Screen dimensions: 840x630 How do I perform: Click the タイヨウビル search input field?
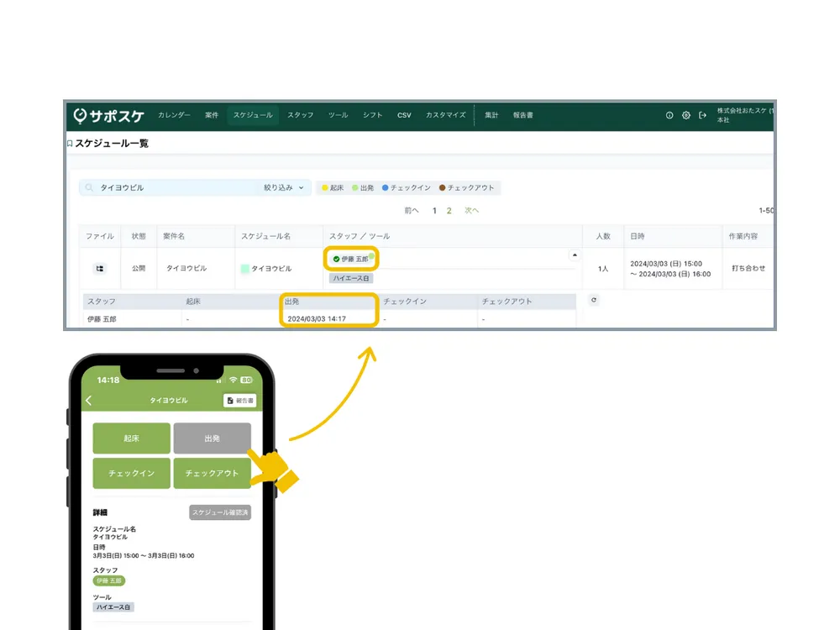176,187
